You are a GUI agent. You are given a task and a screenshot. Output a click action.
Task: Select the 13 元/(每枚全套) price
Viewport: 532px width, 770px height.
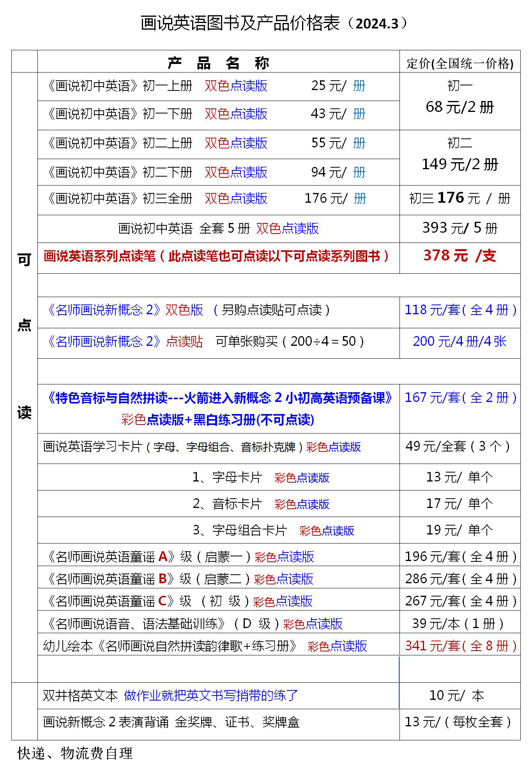(x=458, y=722)
